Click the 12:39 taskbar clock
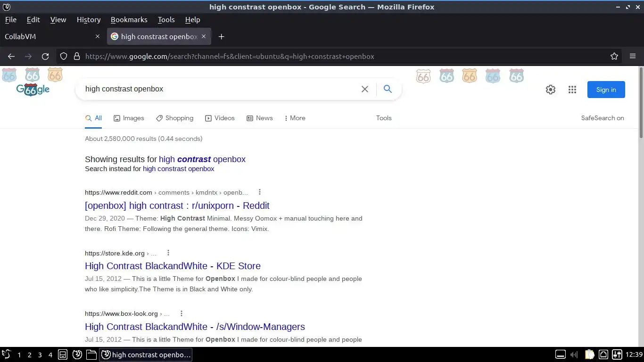Image resolution: width=644 pixels, height=362 pixels. coord(634,354)
